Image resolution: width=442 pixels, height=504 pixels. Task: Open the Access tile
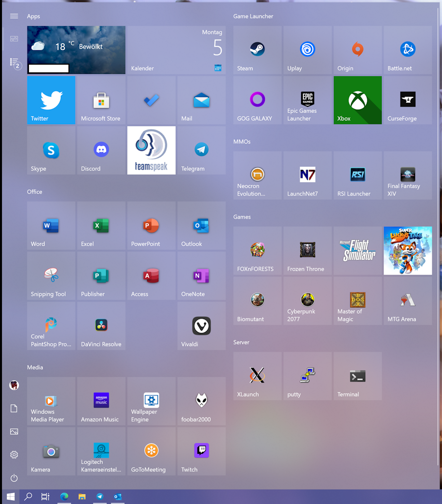(x=152, y=276)
